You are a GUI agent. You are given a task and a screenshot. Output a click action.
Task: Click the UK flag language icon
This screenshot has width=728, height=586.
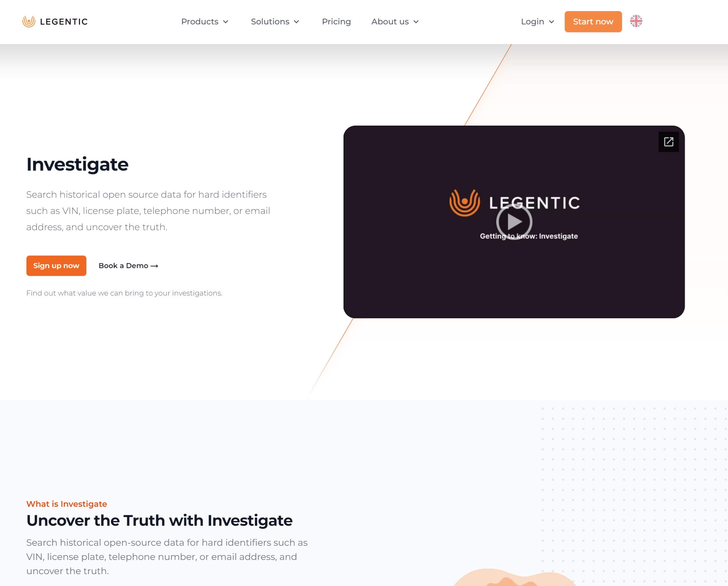[637, 22]
